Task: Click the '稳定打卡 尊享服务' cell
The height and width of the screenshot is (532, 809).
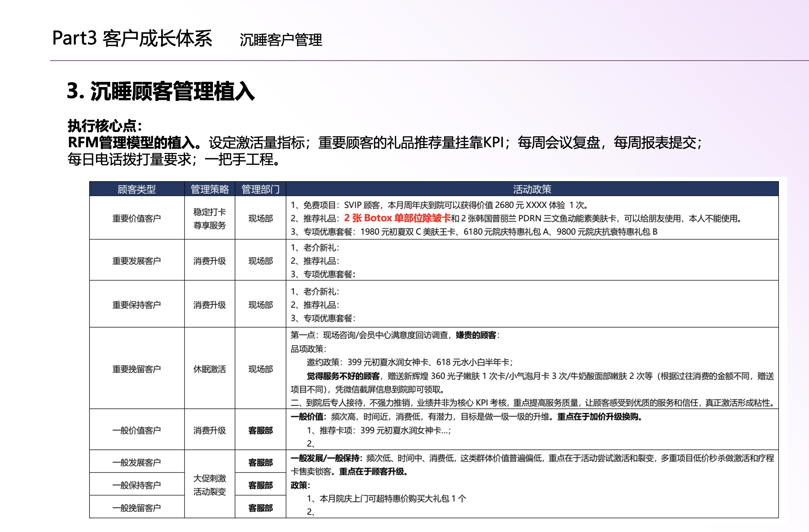Action: [209, 218]
